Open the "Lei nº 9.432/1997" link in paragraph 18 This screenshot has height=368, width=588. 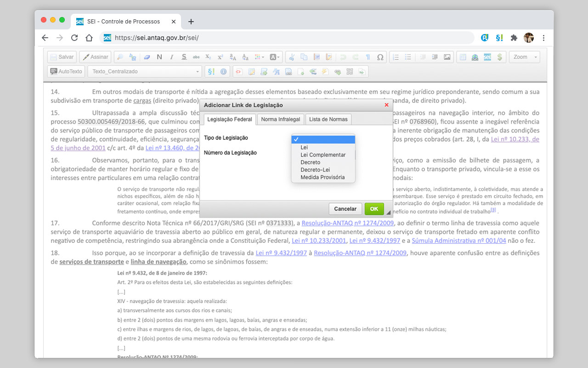tap(281, 253)
